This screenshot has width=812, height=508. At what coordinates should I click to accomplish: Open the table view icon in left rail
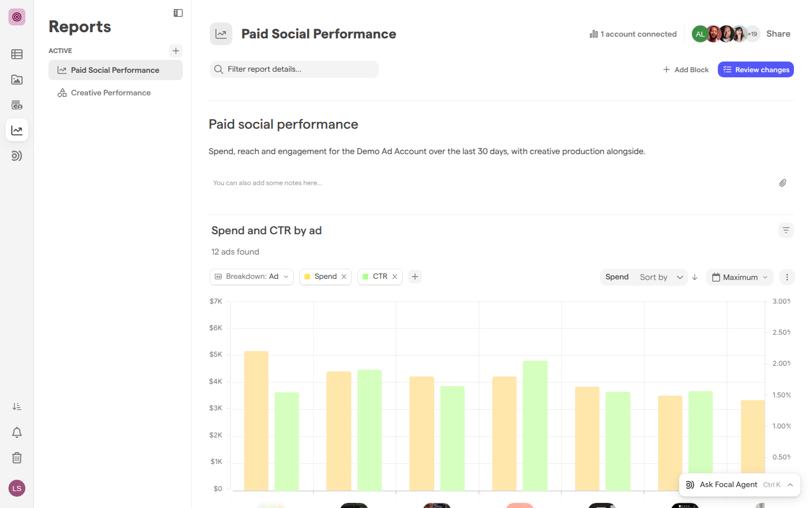click(x=17, y=54)
